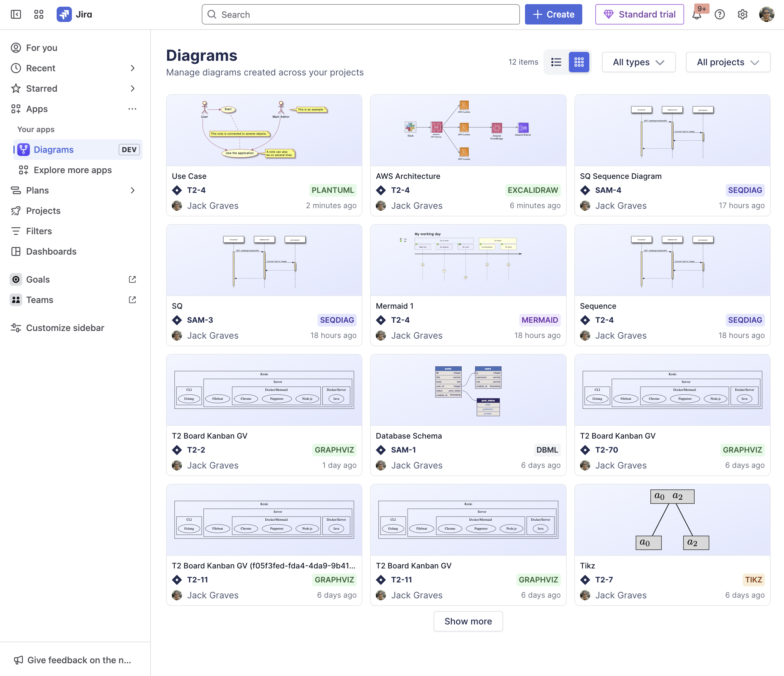784x676 pixels.
Task: Open the settings gear
Action: click(742, 14)
